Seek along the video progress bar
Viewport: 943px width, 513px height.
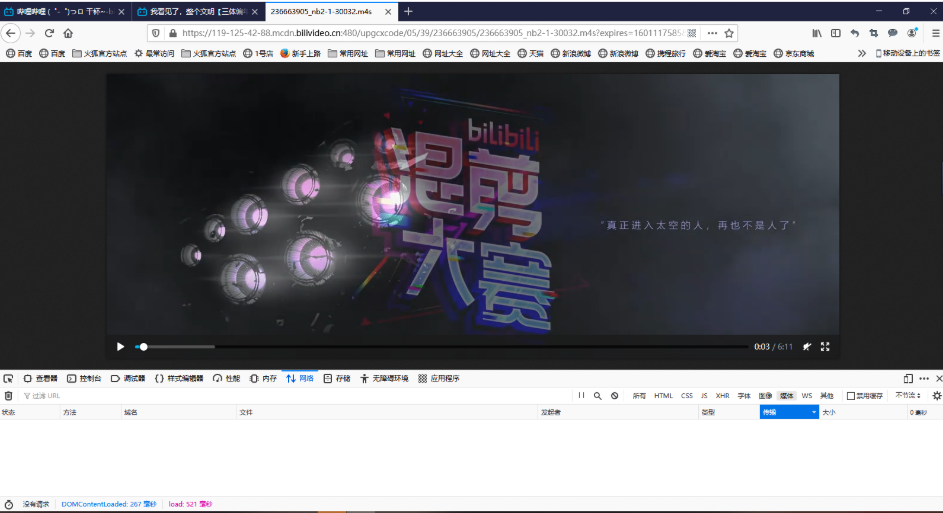442,347
